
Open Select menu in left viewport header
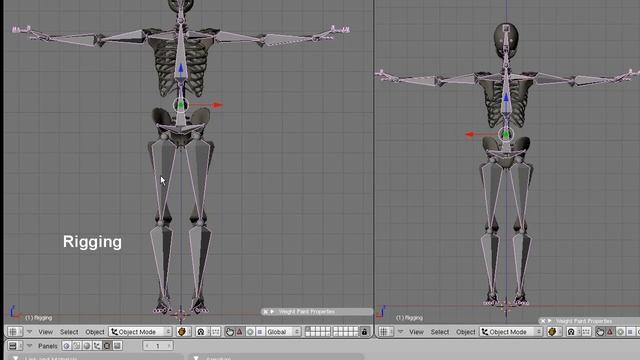click(69, 332)
